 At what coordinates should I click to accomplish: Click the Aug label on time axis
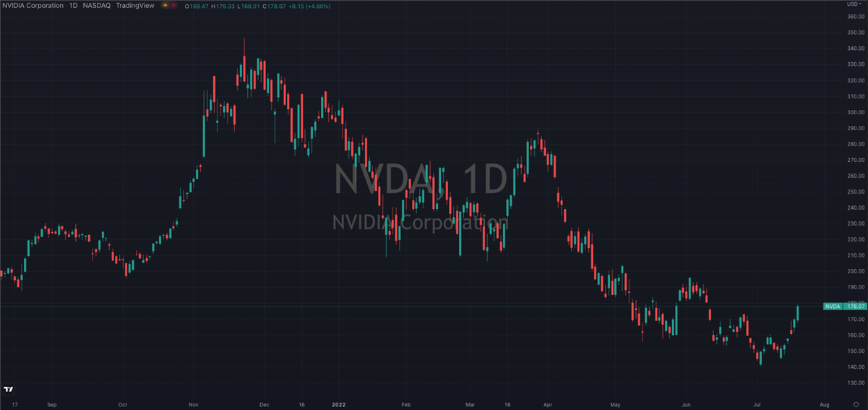(x=825, y=404)
